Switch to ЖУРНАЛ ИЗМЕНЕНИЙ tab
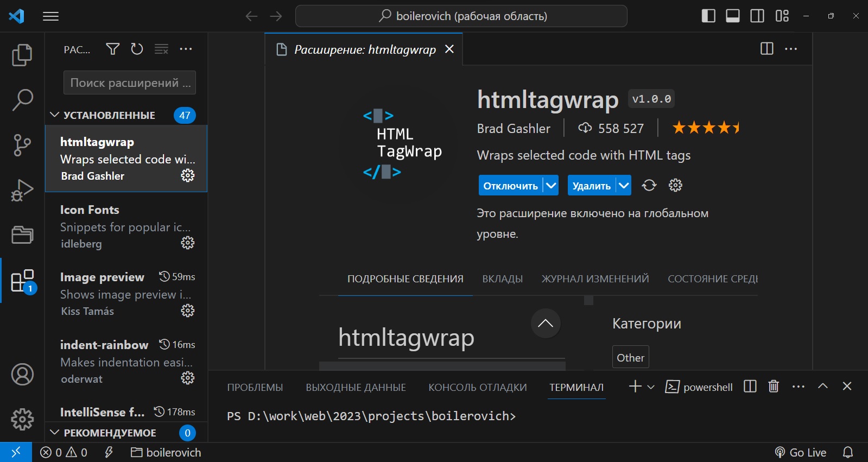868x462 pixels. [595, 279]
